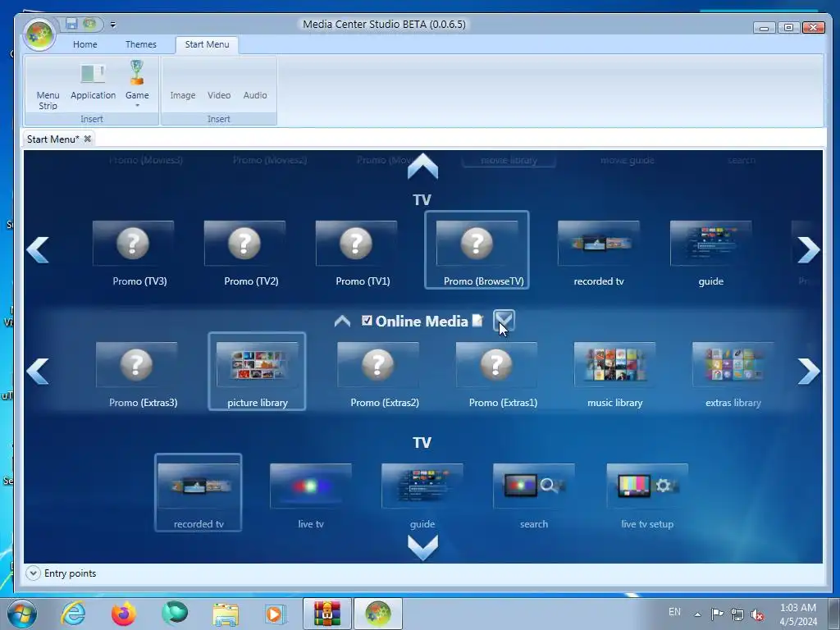Screen dimensions: 840x630
Task: Select recorded tv tile in lower TV strip
Action: tap(199, 493)
